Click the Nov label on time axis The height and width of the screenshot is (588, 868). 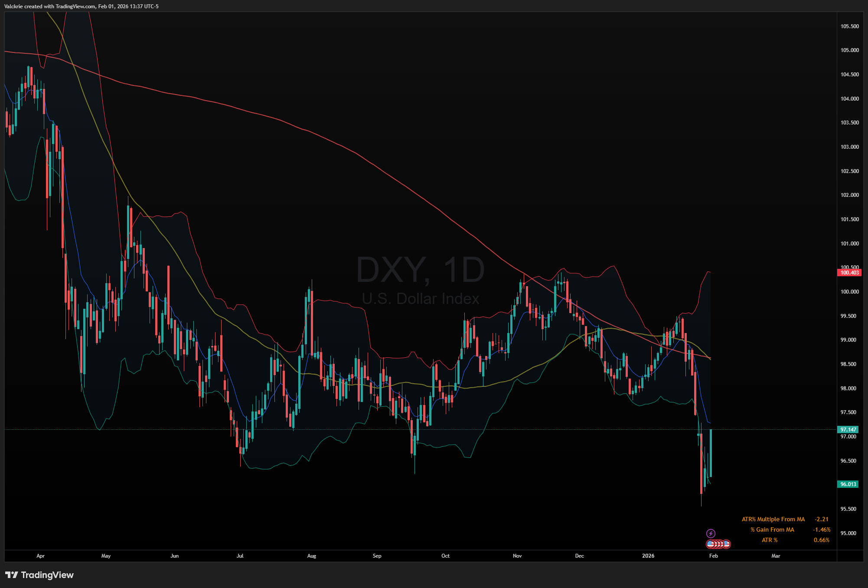(x=517, y=556)
